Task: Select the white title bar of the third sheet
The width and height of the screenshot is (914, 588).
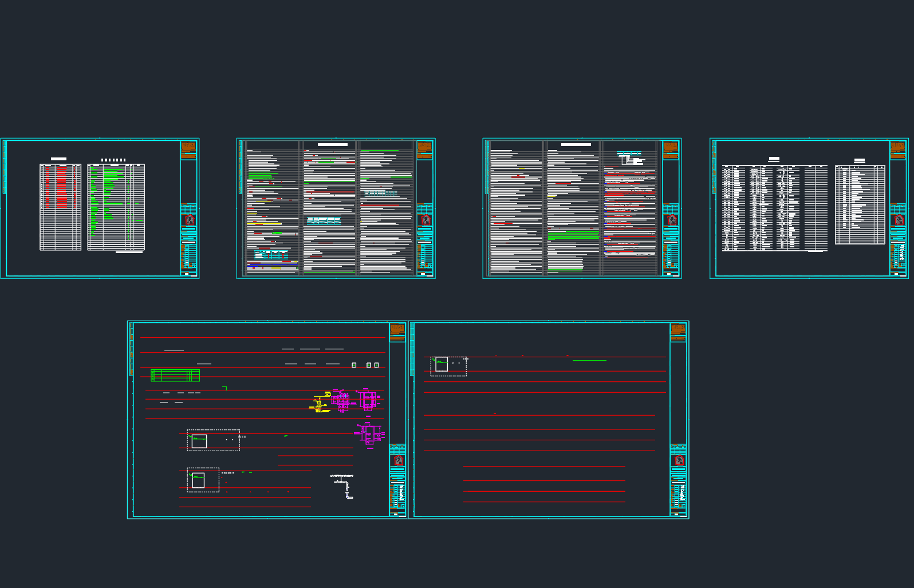Action: click(576, 145)
